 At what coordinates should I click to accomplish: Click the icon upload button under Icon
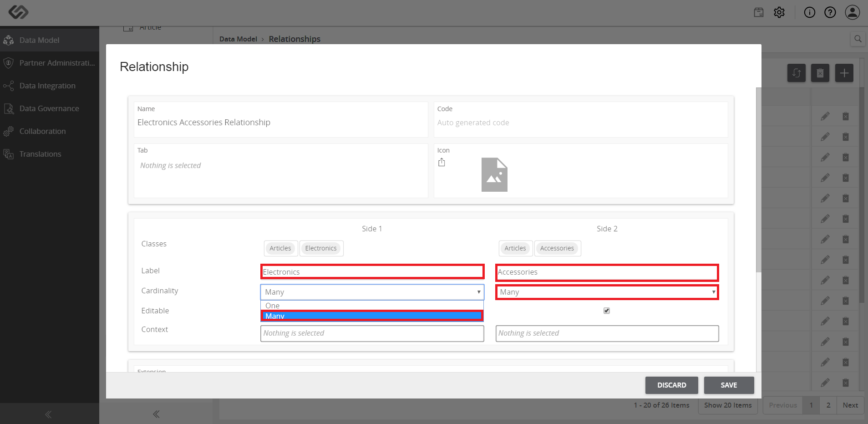[442, 162]
